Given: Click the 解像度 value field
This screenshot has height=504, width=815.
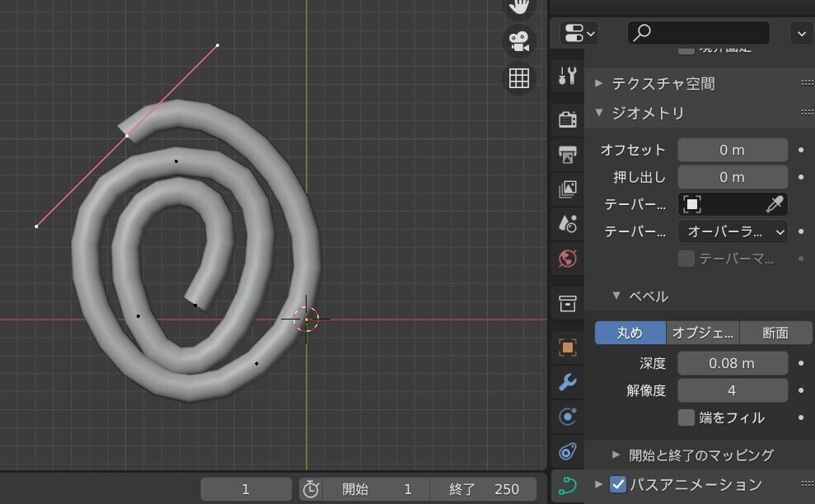Looking at the screenshot, I should (x=733, y=390).
